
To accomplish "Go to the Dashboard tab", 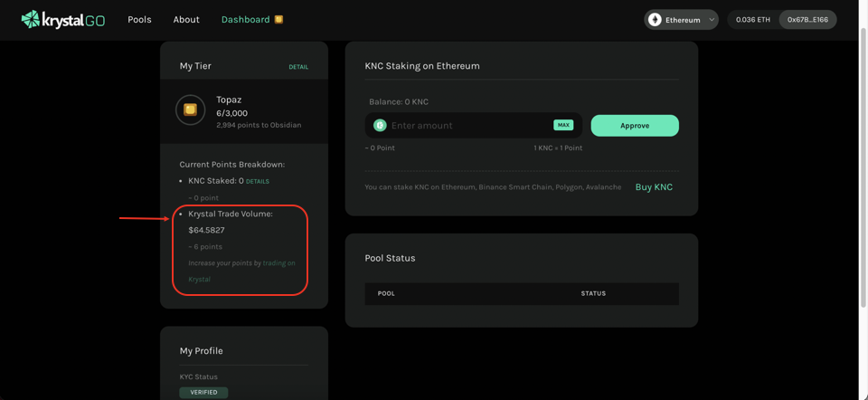I will (x=245, y=20).
